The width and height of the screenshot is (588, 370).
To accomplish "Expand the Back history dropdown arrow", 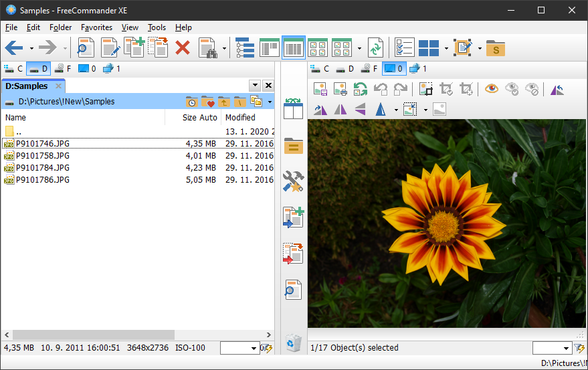I will click(x=31, y=48).
